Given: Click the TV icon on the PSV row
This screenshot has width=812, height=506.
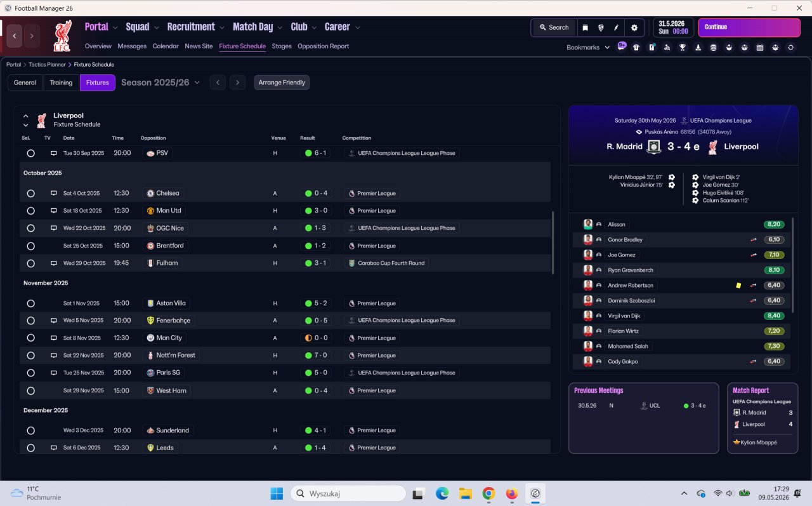Looking at the screenshot, I should pos(54,153).
